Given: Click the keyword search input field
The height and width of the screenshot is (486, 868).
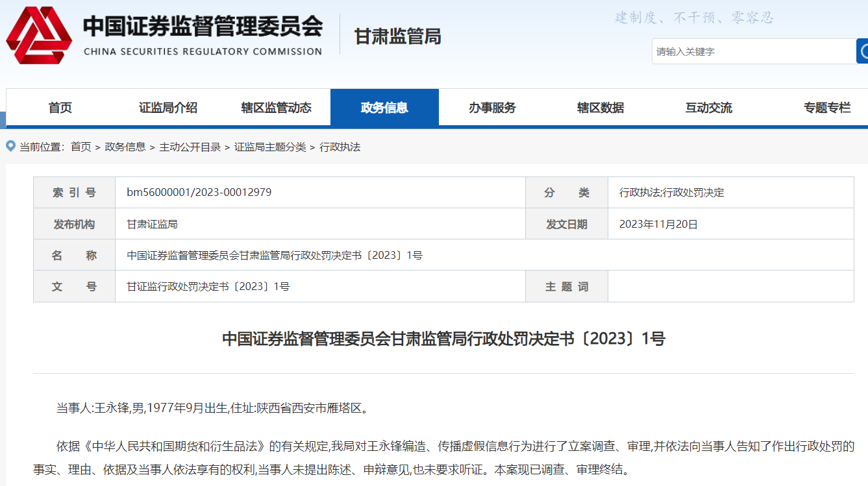Looking at the screenshot, I should [x=754, y=51].
